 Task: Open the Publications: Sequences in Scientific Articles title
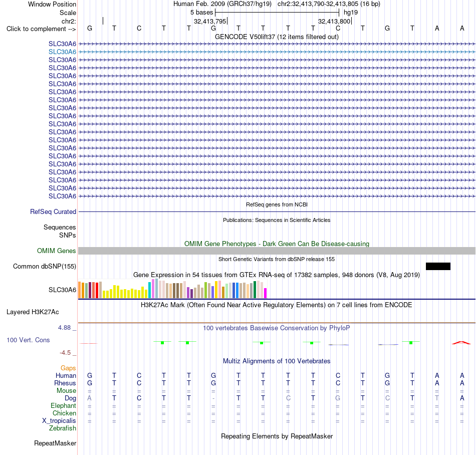(277, 220)
